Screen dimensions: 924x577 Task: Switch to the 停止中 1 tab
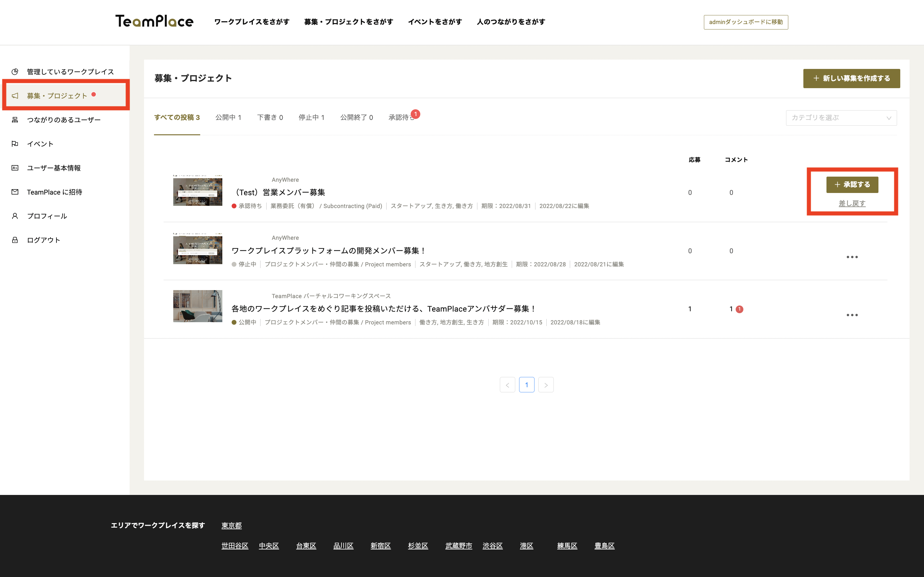311,118
